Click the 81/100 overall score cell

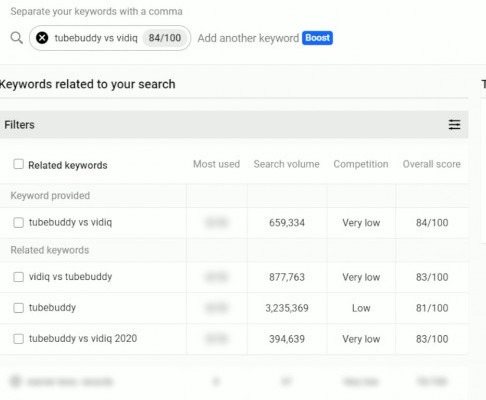[432, 308]
